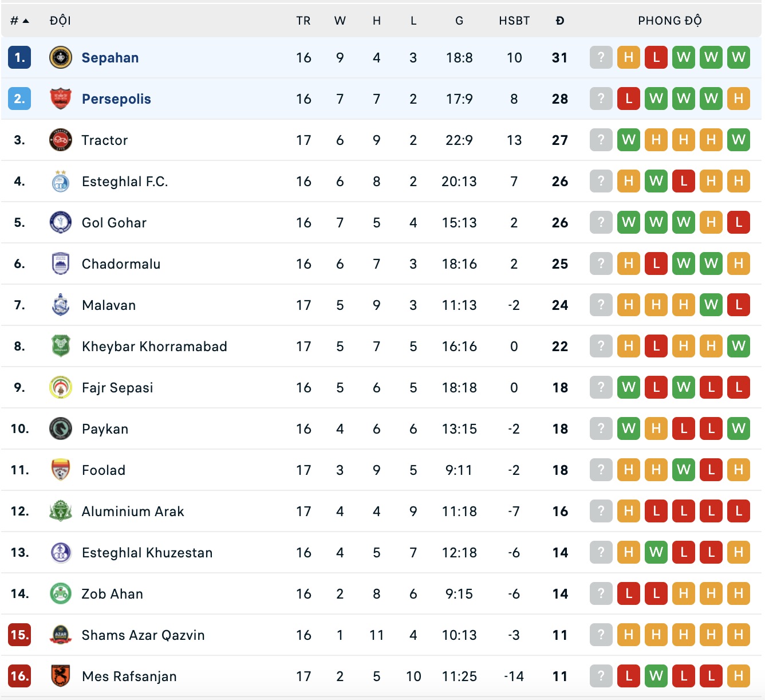Click Sepahan's latest W form badge
This screenshot has height=700, width=765.
738,57
